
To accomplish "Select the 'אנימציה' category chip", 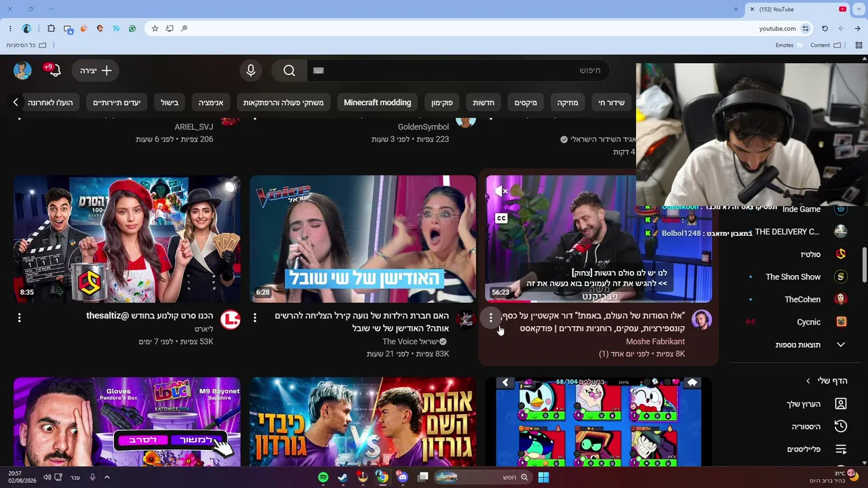I will [x=211, y=102].
